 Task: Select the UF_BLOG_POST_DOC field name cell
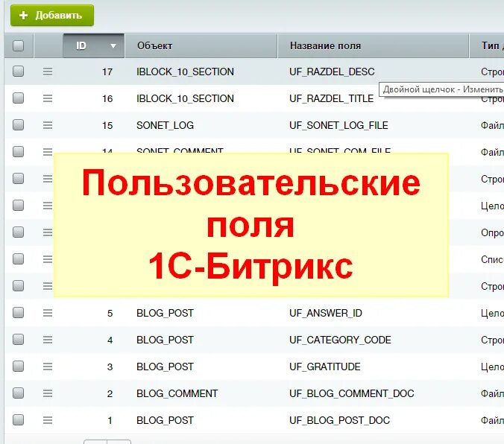pyautogui.click(x=339, y=420)
